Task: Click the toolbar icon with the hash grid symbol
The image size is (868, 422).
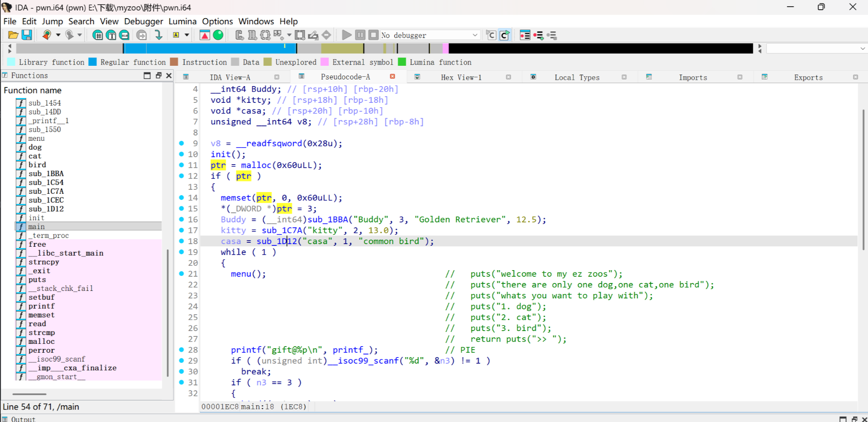Action: (x=97, y=35)
